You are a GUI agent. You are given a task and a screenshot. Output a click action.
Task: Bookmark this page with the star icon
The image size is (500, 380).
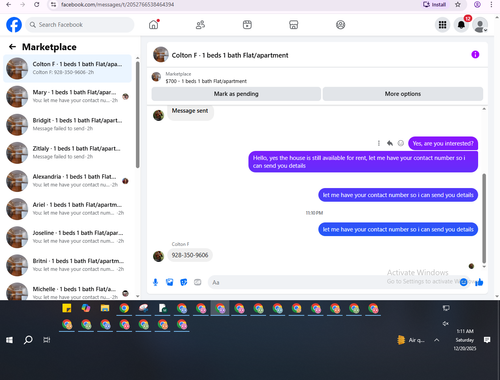coord(458,5)
